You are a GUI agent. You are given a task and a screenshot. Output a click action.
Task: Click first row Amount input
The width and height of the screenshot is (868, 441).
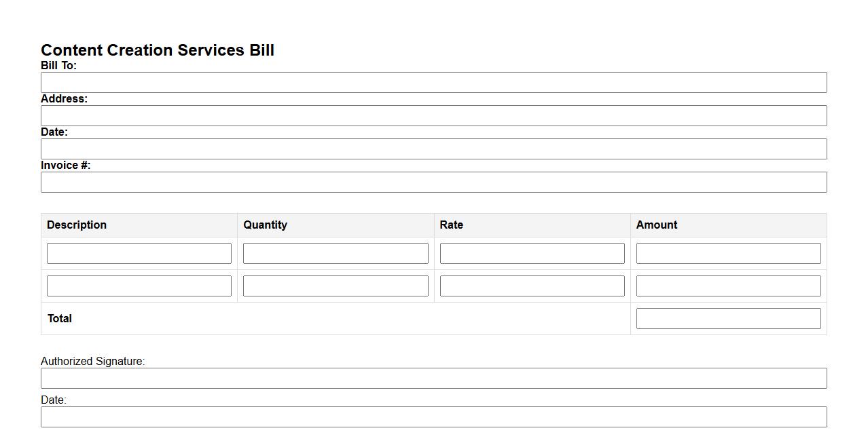tap(728, 254)
